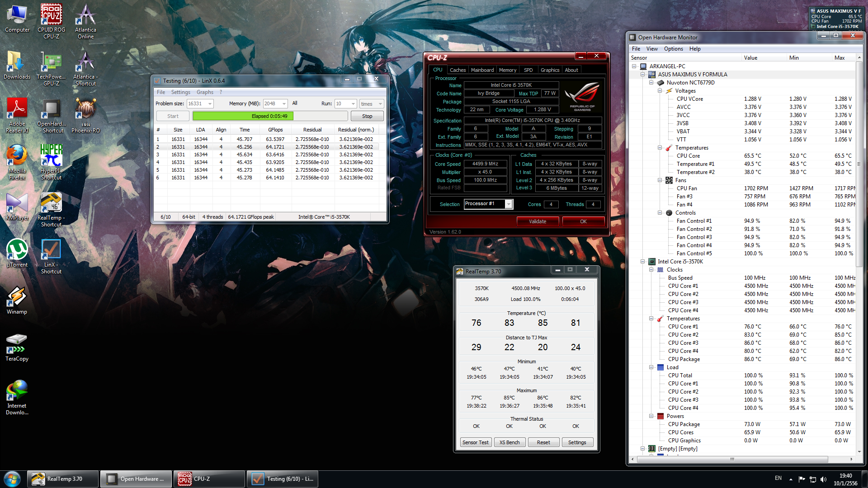Click Validate button in CPU-Z
The height and width of the screenshot is (488, 868).
(x=538, y=221)
